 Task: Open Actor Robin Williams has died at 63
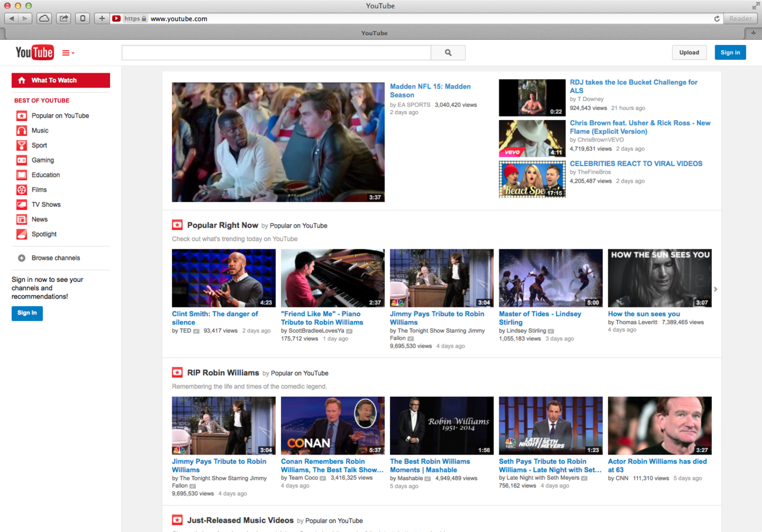tap(657, 466)
